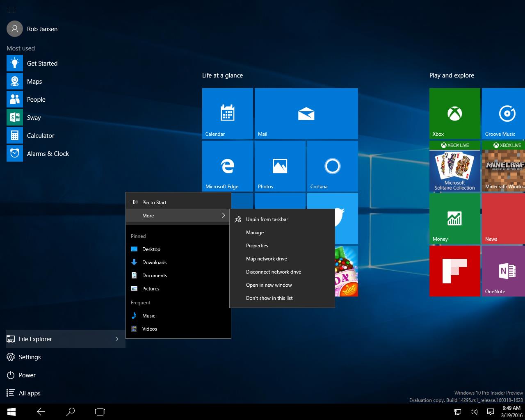Click the Rob Jansen user avatar
The height and width of the screenshot is (420, 525).
tap(15, 29)
